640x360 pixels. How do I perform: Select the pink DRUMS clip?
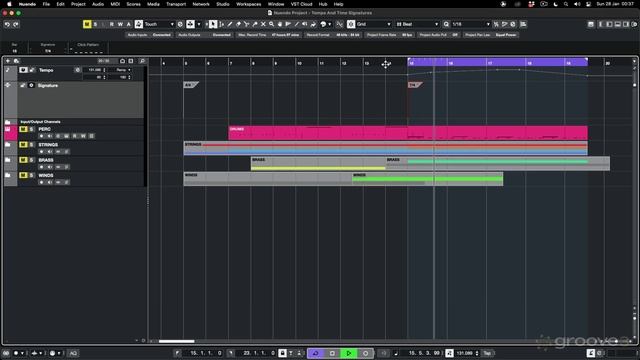pyautogui.click(x=408, y=133)
